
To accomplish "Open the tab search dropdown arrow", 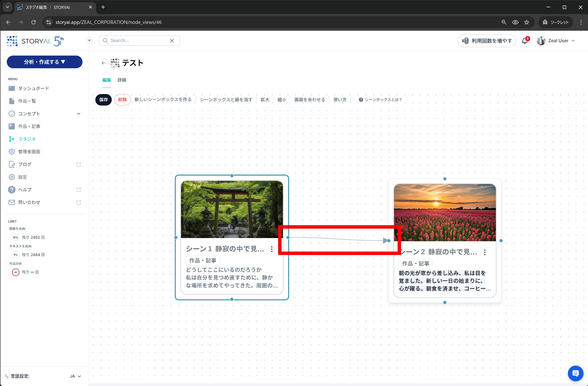I will click(x=7, y=7).
